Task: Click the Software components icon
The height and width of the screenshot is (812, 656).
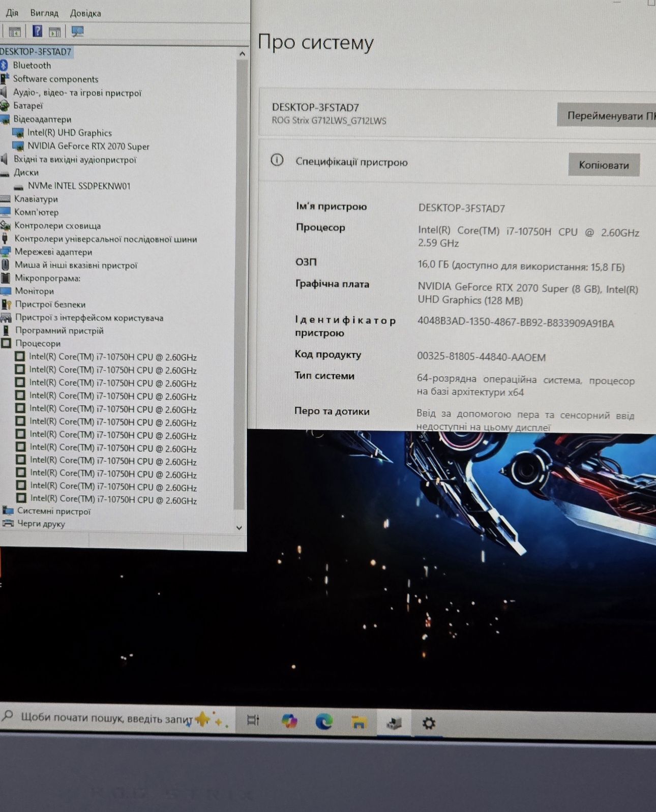Action: (5, 79)
